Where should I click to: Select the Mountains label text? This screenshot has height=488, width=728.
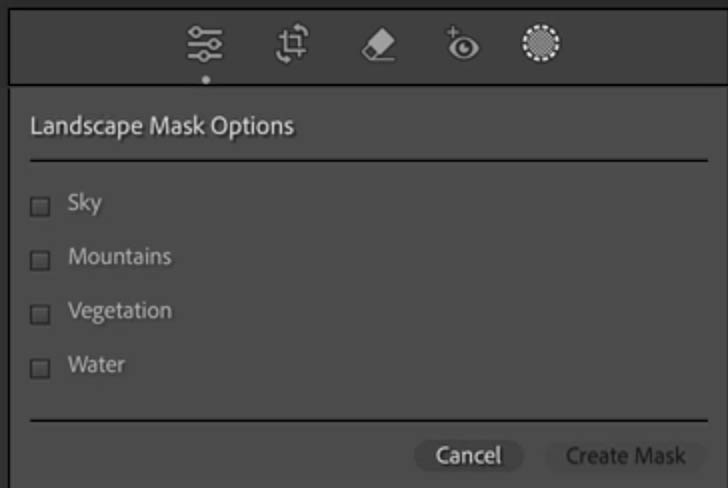(x=120, y=256)
